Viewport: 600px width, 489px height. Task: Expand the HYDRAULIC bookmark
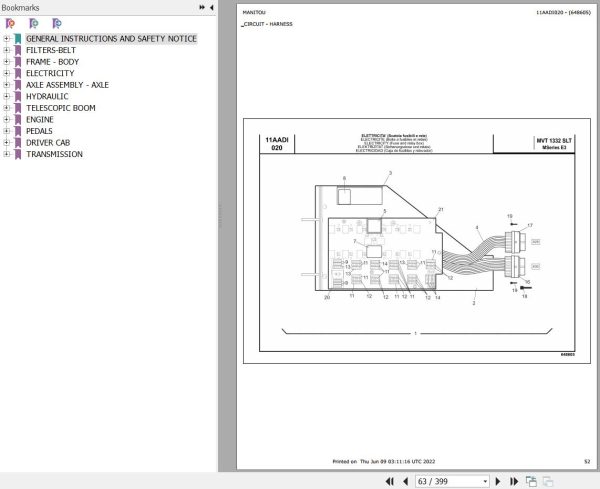[6, 96]
